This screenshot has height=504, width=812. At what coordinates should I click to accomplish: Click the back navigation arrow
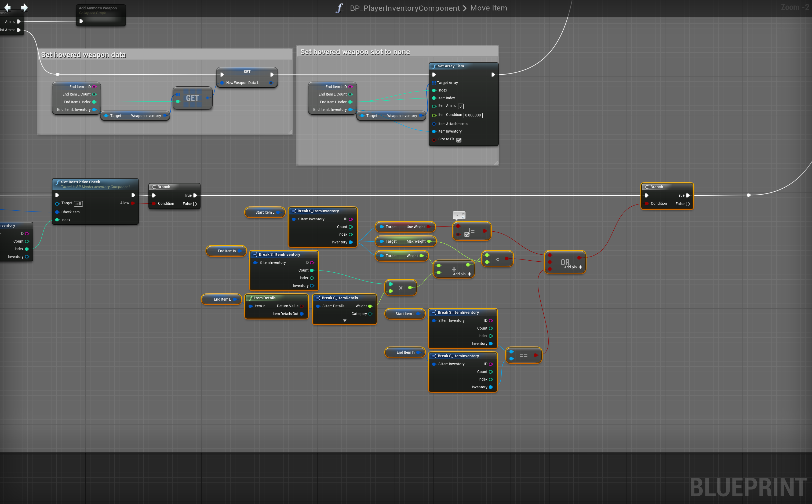(x=7, y=7)
